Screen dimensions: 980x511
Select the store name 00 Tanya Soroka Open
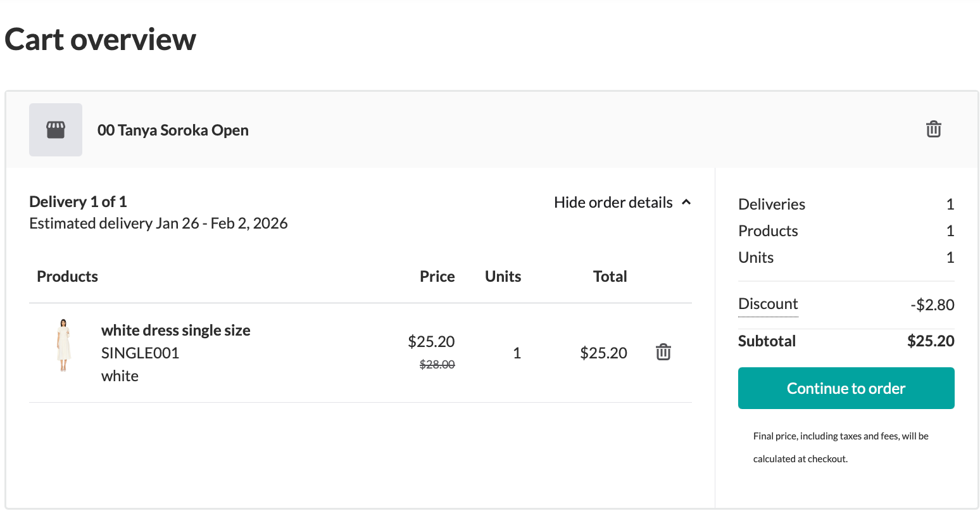173,130
